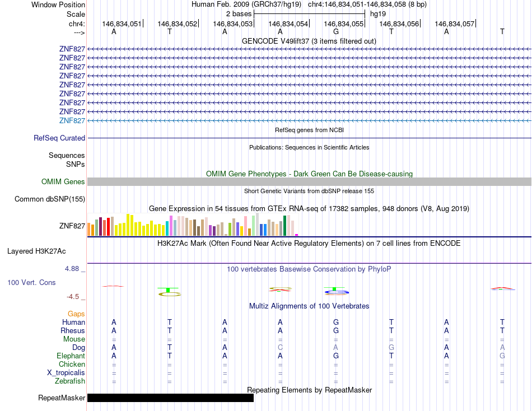
Task: Select the Scale track label
Action: pyautogui.click(x=76, y=14)
